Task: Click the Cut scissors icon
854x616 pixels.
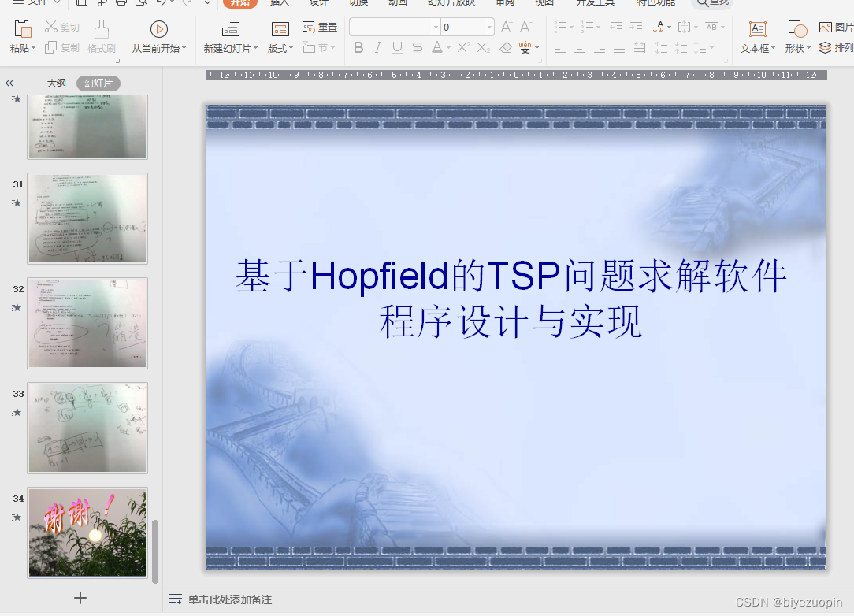Action: click(50, 27)
